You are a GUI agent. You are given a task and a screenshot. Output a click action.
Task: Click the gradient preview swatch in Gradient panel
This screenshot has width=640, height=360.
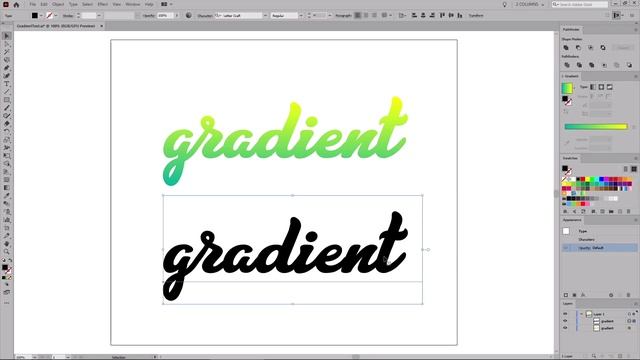coord(567,88)
